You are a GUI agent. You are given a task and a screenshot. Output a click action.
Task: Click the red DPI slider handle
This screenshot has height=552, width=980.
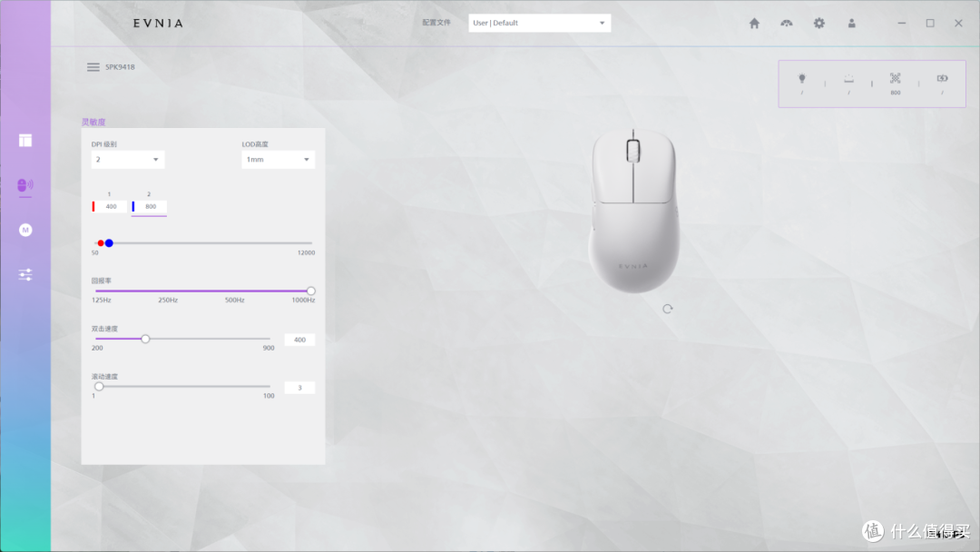pos(100,243)
